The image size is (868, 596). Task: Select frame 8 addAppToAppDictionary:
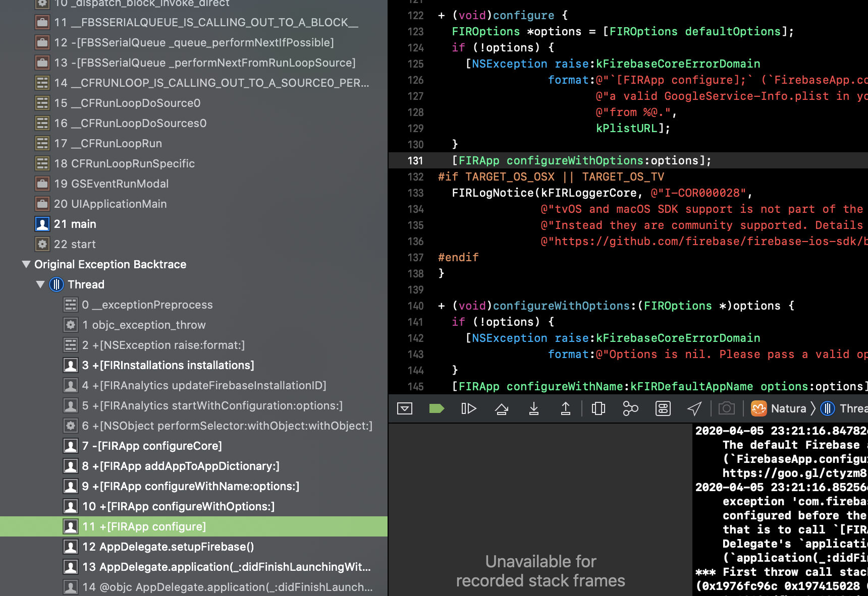pyautogui.click(x=194, y=466)
